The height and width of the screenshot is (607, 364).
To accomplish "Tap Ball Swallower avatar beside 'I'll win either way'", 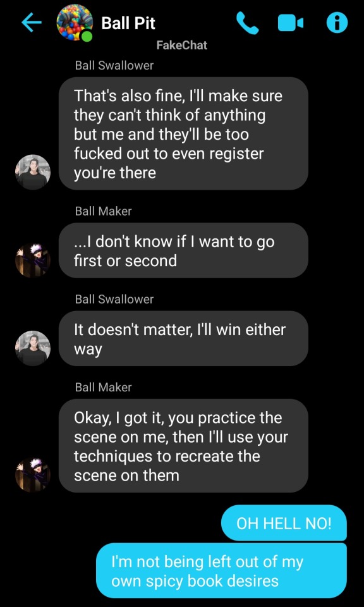I will 33,348.
